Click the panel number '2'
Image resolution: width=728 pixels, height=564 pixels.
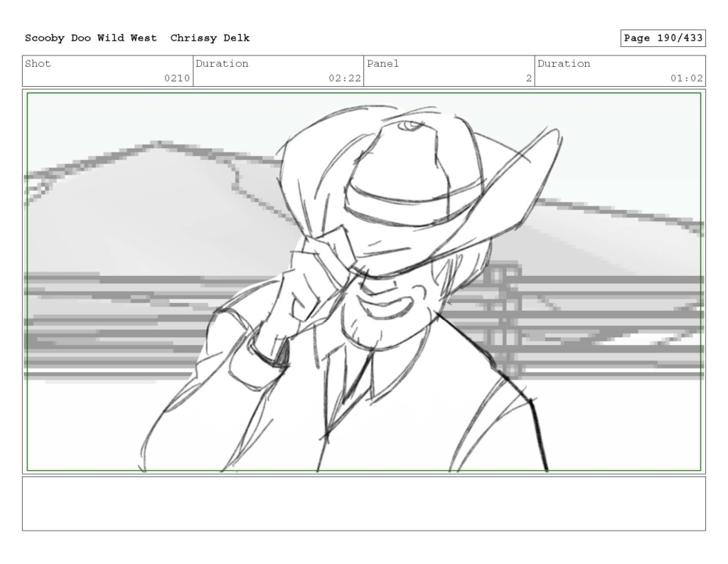click(x=528, y=78)
